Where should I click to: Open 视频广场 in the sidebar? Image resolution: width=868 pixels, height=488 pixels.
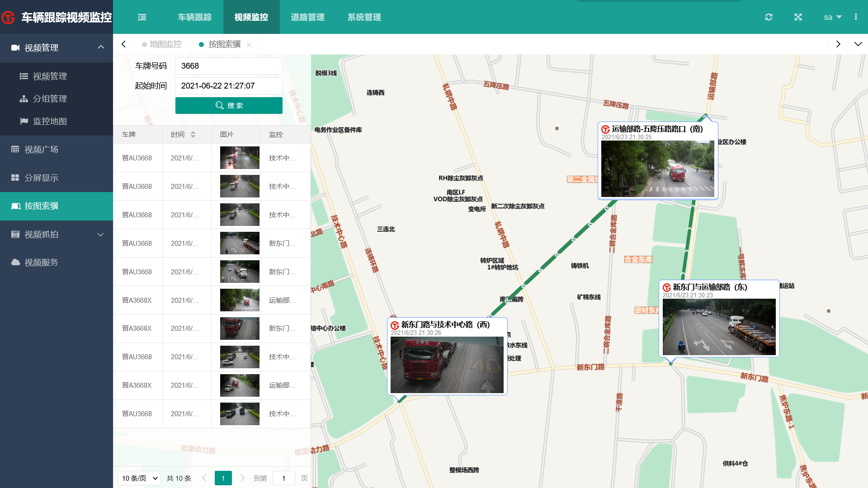(57, 150)
